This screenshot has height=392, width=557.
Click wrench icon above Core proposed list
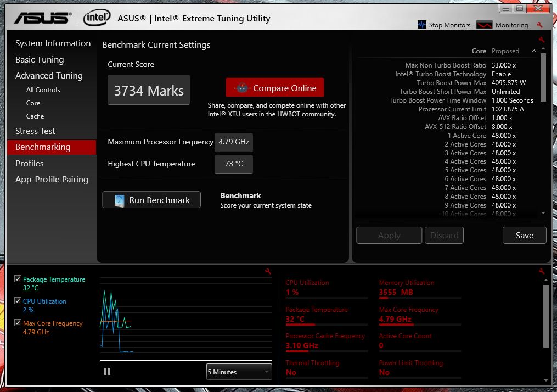pos(542,40)
